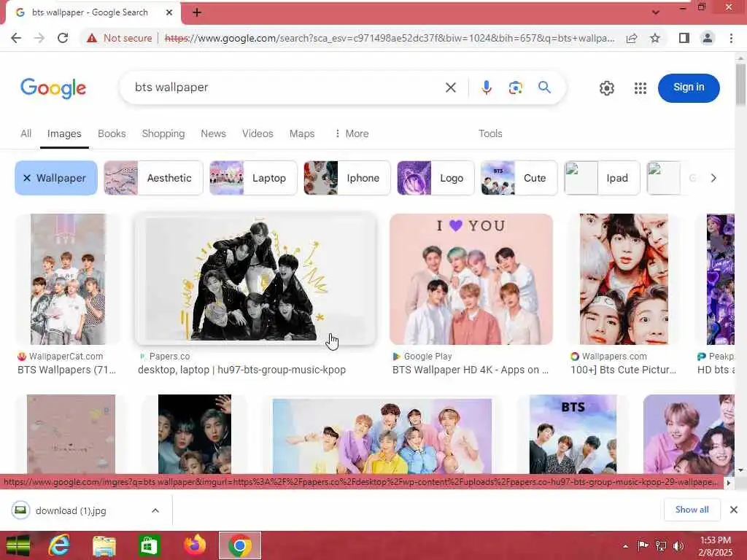Switch to the Videos tab
747x560 pixels.
pos(258,134)
